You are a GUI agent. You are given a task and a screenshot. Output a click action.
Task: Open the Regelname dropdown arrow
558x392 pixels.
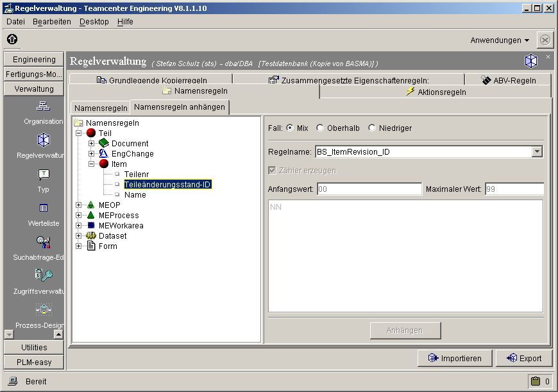click(x=537, y=151)
